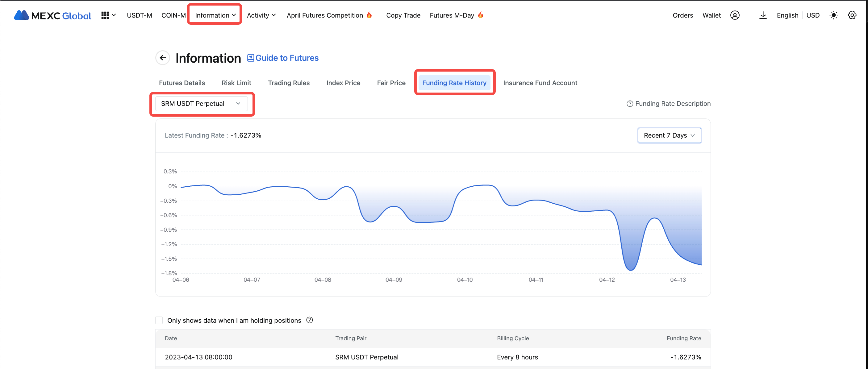Click the MEXC Global logo
868x369 pixels.
pyautogui.click(x=52, y=15)
